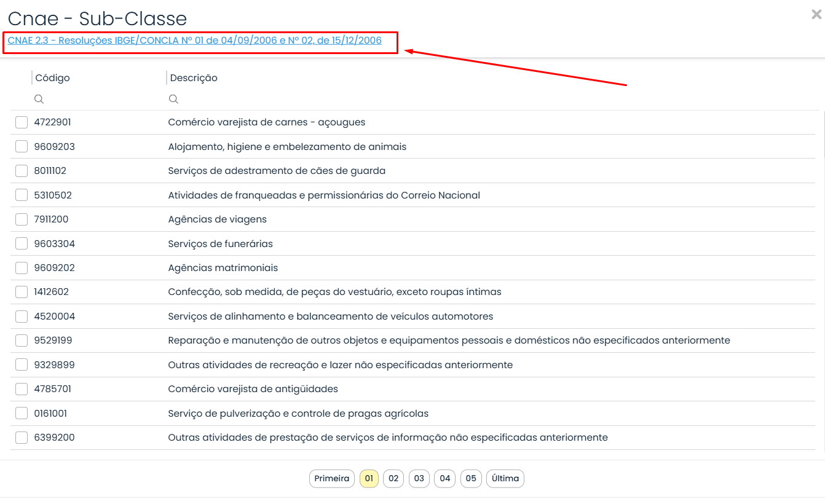Open the CNAE 2.3 Resoluções IBGE/CONCLA link
This screenshot has height=504, width=825.
(194, 41)
